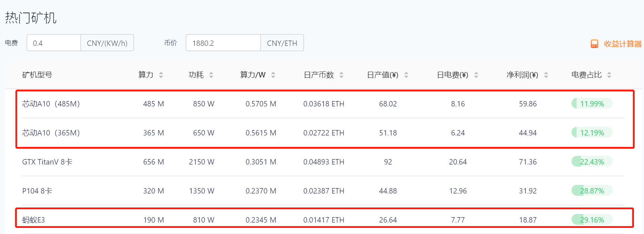This screenshot has width=644, height=234.
Task: Click the 2150 W power cell
Action: point(202,162)
